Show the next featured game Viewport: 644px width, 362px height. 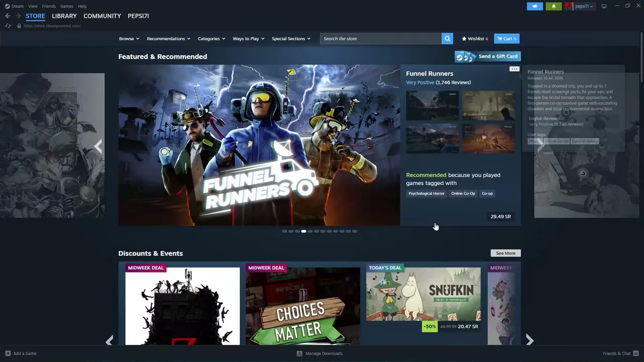click(x=540, y=146)
